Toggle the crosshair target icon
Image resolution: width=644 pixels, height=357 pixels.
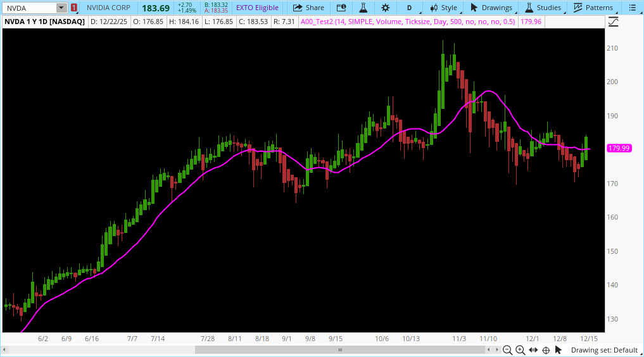pyautogui.click(x=546, y=350)
